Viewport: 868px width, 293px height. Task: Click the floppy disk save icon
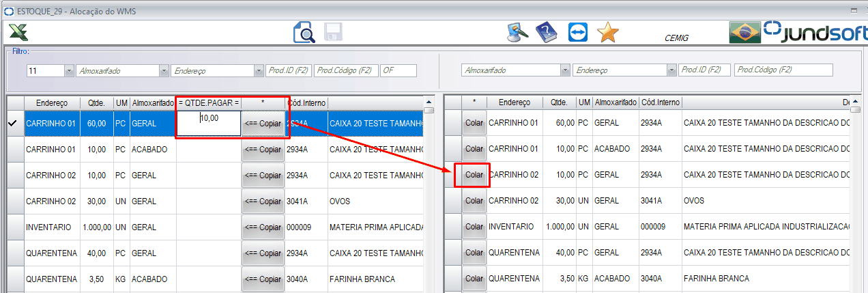coord(333,32)
